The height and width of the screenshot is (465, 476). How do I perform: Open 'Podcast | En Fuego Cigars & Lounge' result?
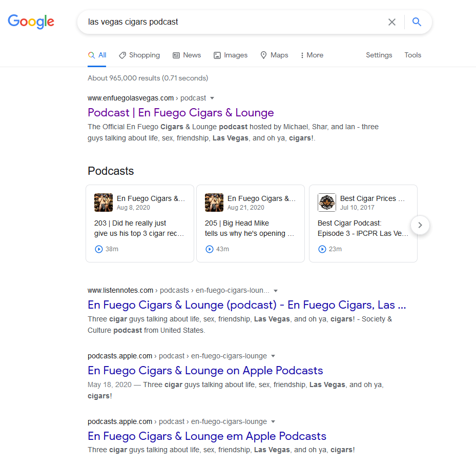tap(181, 113)
